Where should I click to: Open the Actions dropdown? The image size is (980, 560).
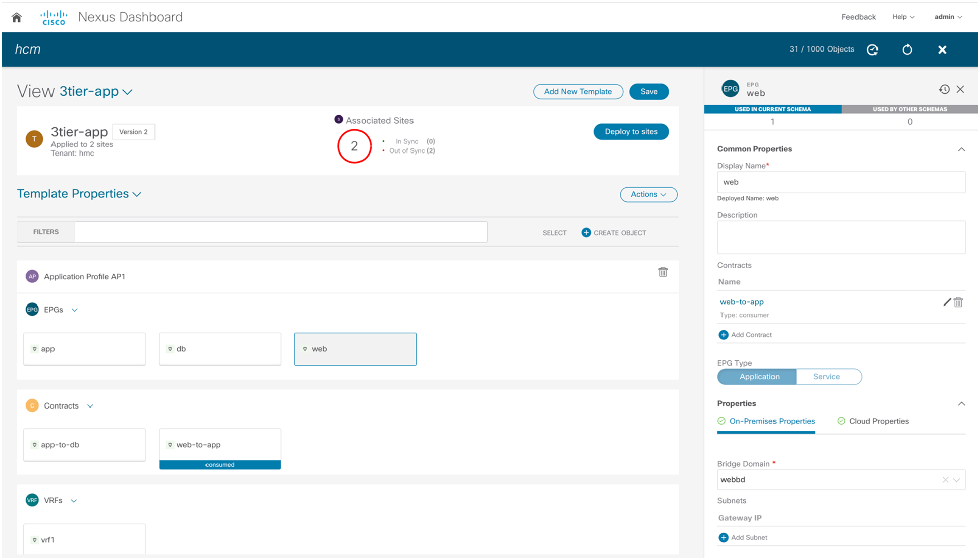pos(648,194)
